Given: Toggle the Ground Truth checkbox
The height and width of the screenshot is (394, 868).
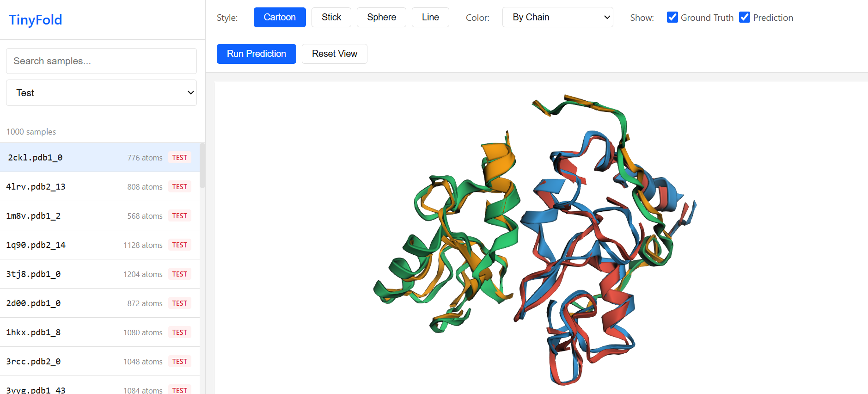Looking at the screenshot, I should pyautogui.click(x=672, y=18).
